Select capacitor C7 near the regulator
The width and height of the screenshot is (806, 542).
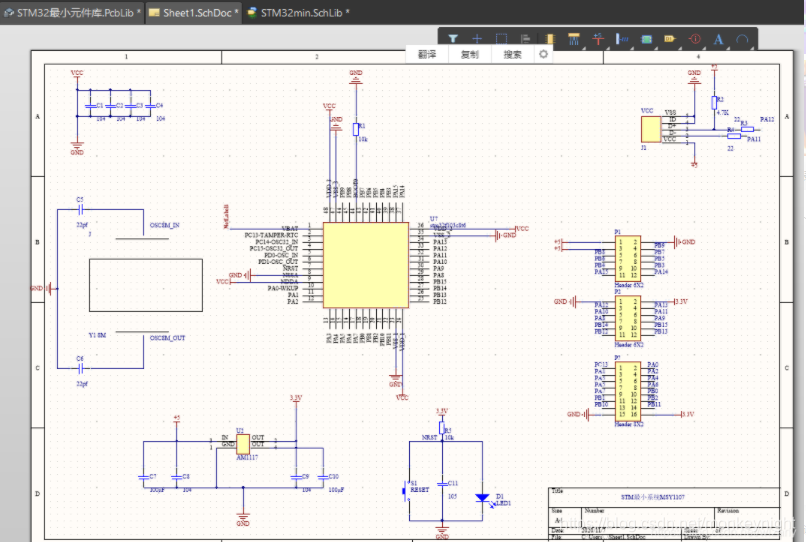143,477
